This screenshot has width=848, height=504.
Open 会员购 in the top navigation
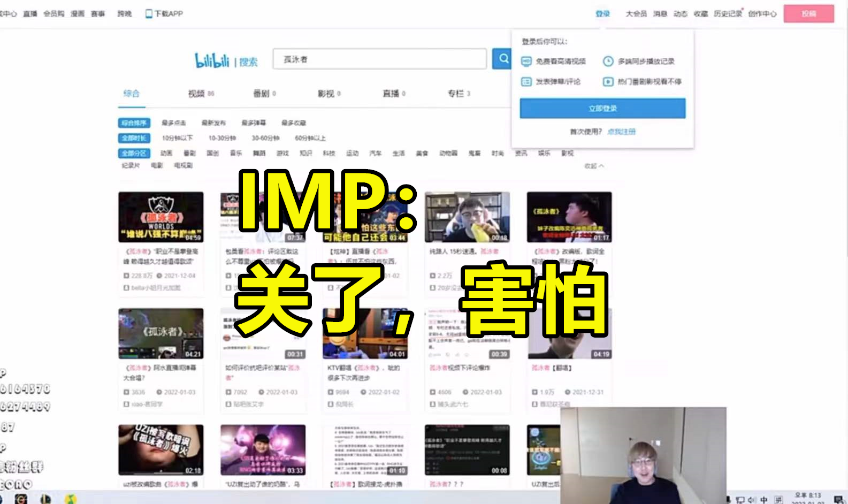[54, 13]
